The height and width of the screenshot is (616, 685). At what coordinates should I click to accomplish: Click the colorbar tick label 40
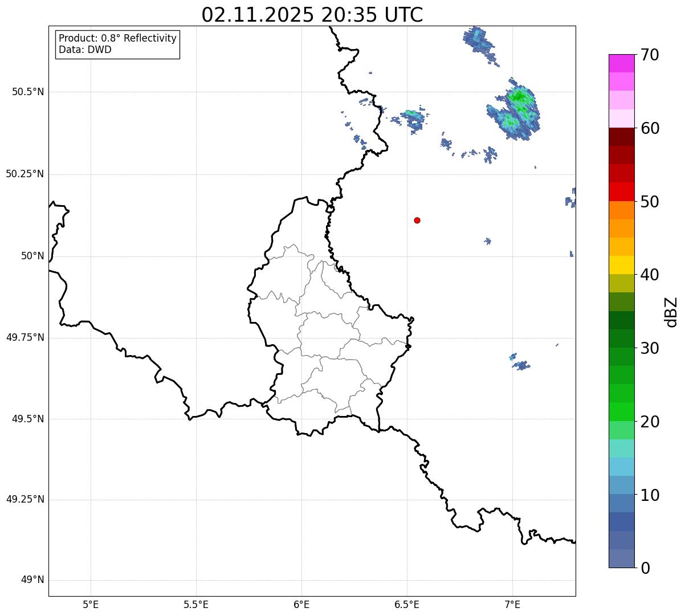point(650,275)
